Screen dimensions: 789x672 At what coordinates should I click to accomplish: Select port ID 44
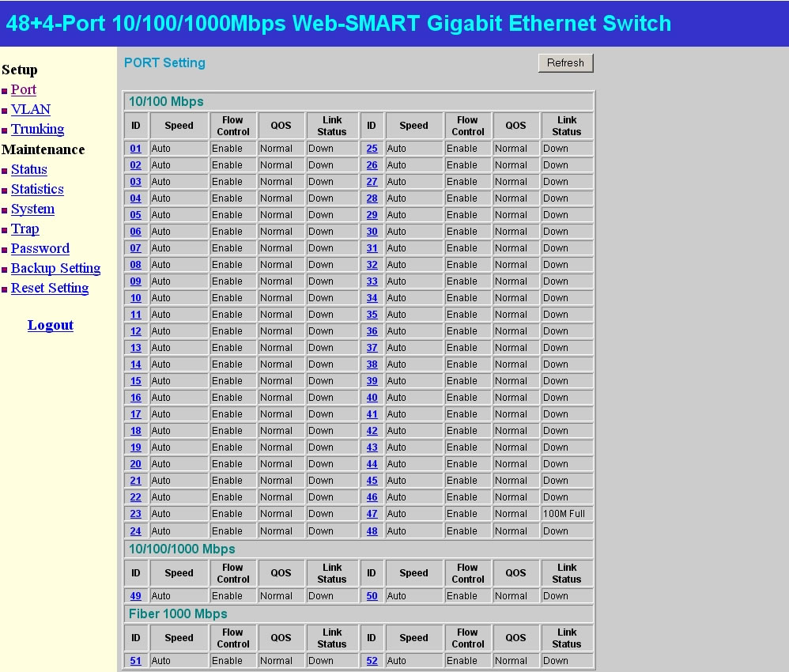[x=372, y=464]
